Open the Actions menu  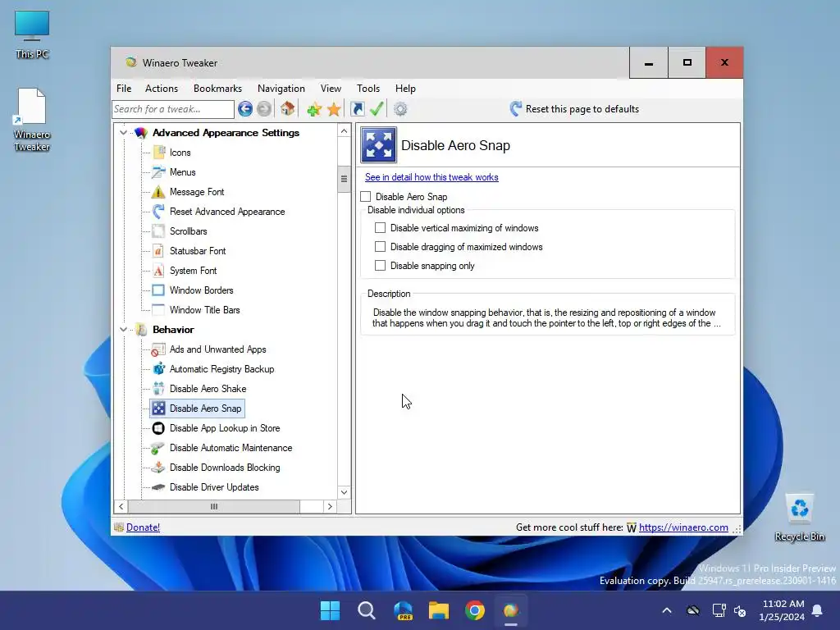point(162,89)
